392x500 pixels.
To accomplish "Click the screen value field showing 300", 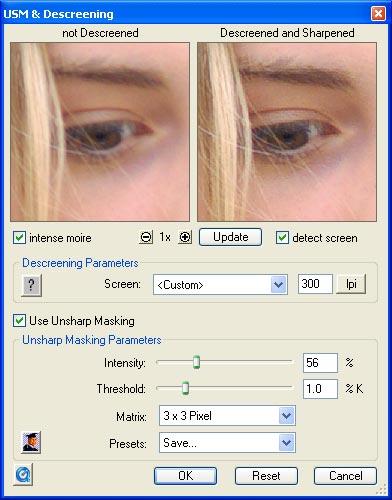I will pos(315,284).
